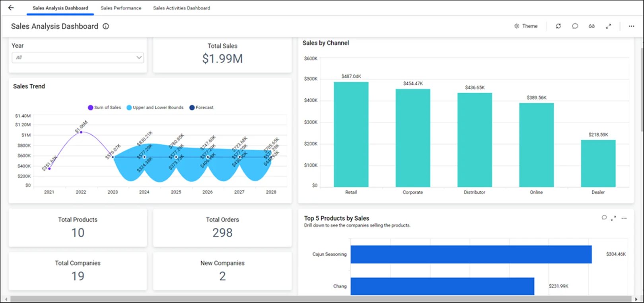Click the Total Companies value 19
This screenshot has height=303, width=644.
click(78, 276)
